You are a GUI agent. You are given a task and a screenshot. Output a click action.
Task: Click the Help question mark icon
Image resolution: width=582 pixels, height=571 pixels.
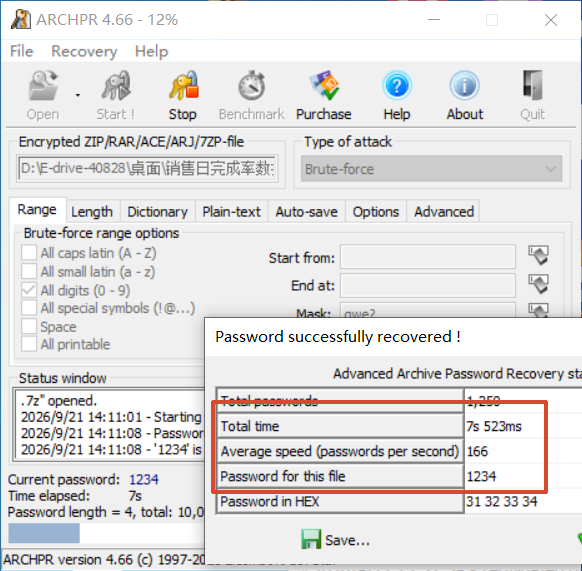click(x=397, y=86)
